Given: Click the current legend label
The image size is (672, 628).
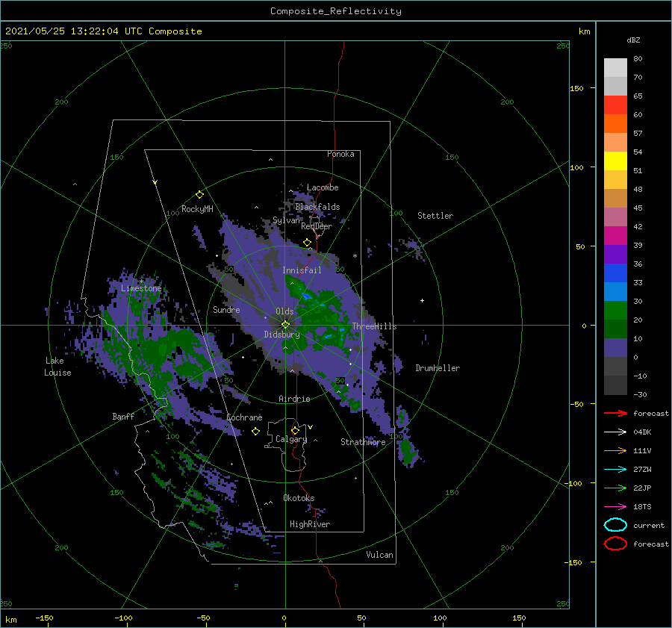Looking at the screenshot, I should tap(648, 525).
